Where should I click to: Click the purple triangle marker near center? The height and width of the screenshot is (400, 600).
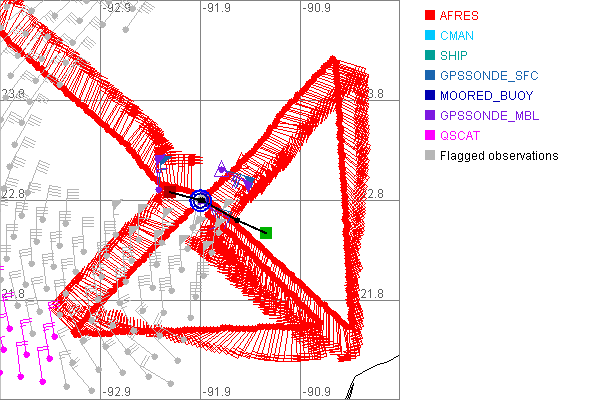coord(222,168)
